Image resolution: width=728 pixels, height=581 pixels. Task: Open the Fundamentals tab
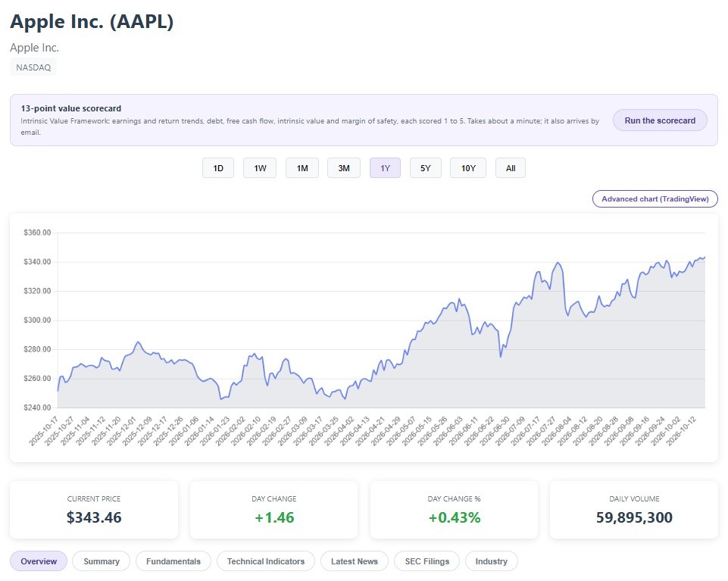tap(173, 561)
